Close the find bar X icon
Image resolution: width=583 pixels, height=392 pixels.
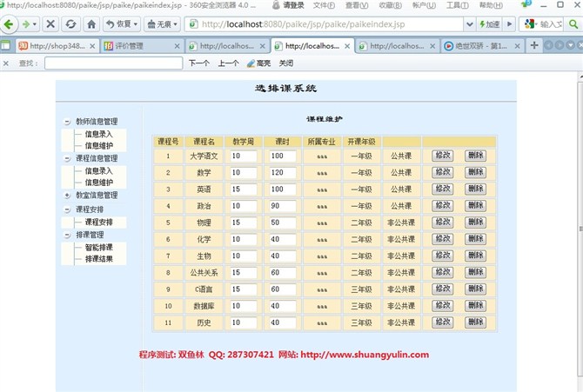click(x=6, y=63)
